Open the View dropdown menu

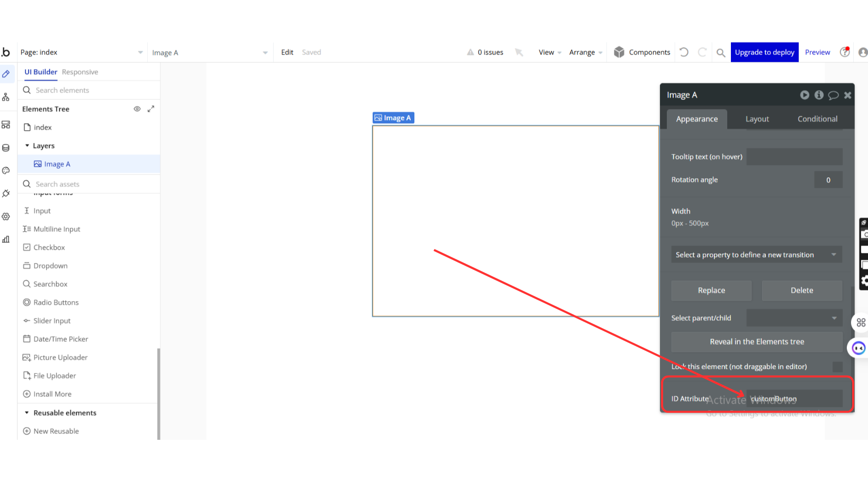click(x=550, y=52)
